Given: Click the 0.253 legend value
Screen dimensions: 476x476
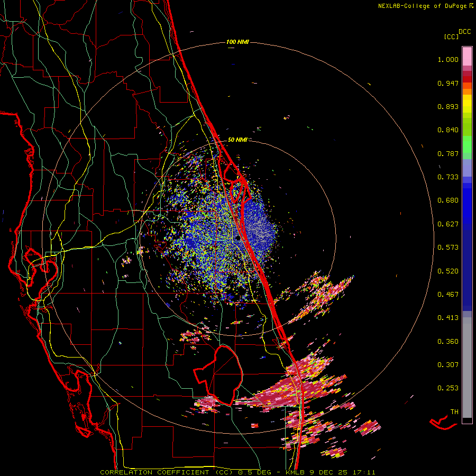Looking at the screenshot, I should pos(448,388).
